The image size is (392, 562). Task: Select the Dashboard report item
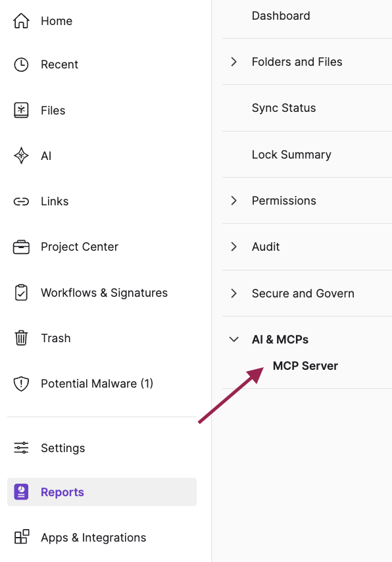click(281, 16)
